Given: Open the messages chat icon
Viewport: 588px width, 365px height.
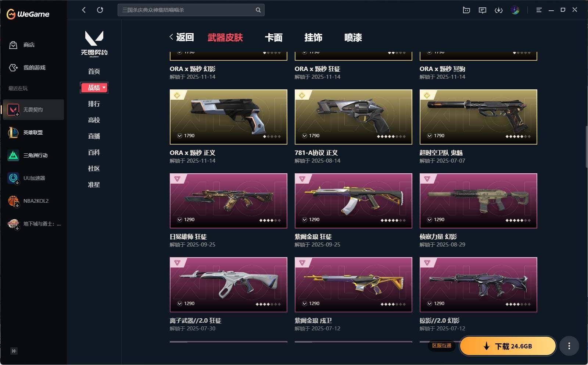Looking at the screenshot, I should pyautogui.click(x=483, y=10).
